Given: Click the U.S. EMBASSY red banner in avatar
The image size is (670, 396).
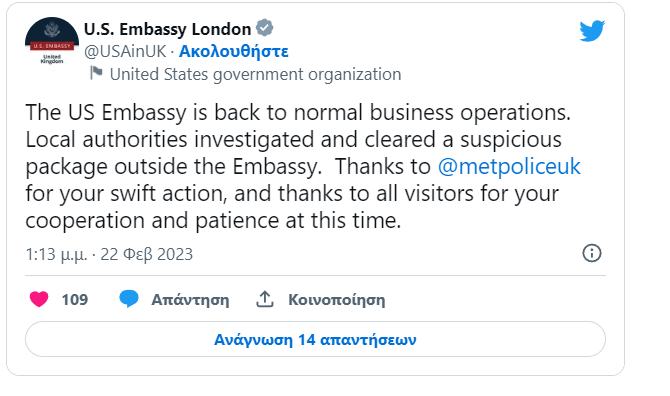Looking at the screenshot, I should point(52,46).
